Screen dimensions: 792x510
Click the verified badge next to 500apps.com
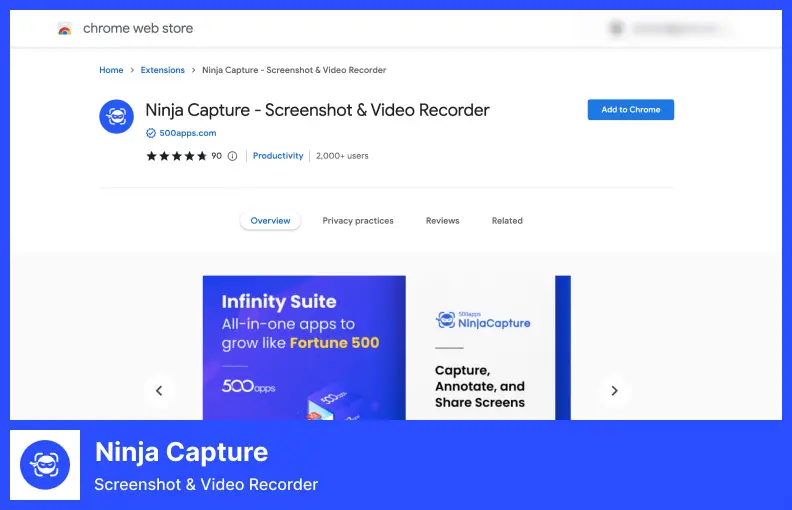pyautogui.click(x=151, y=133)
